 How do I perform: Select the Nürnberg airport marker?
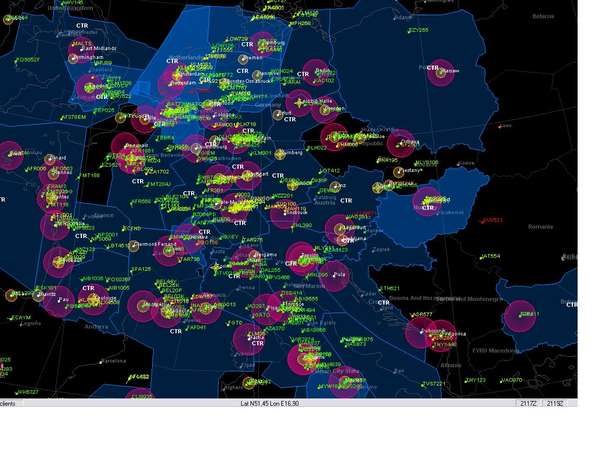click(280, 154)
